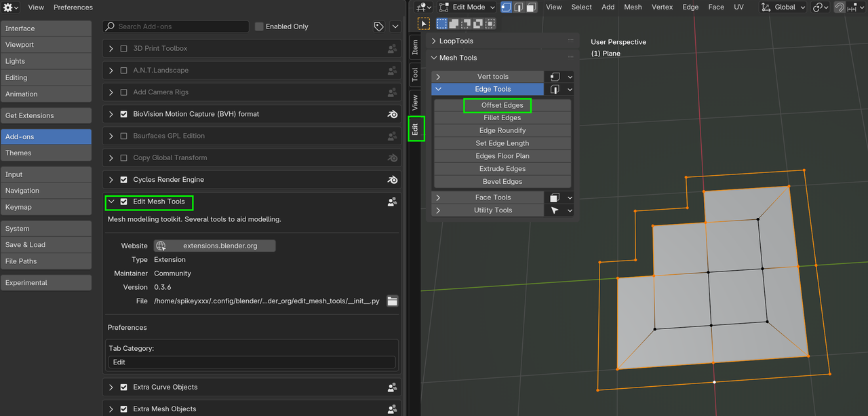Open the Vertex menu

663,7
